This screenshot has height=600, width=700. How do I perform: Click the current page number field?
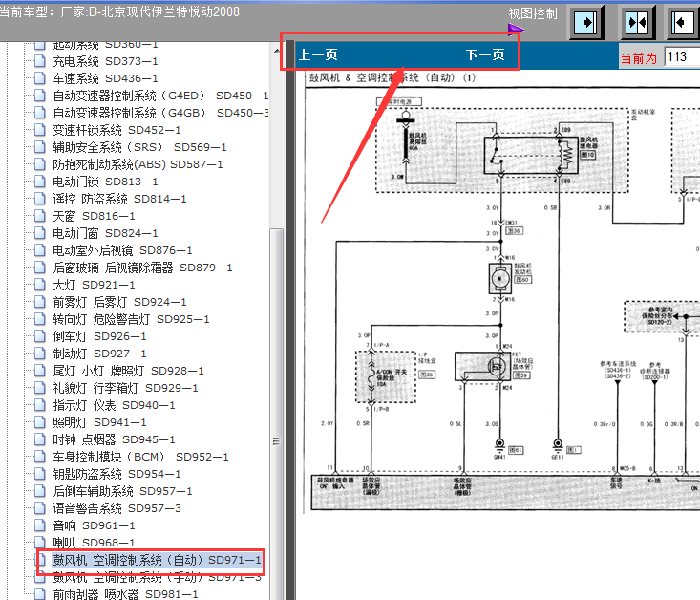click(682, 57)
